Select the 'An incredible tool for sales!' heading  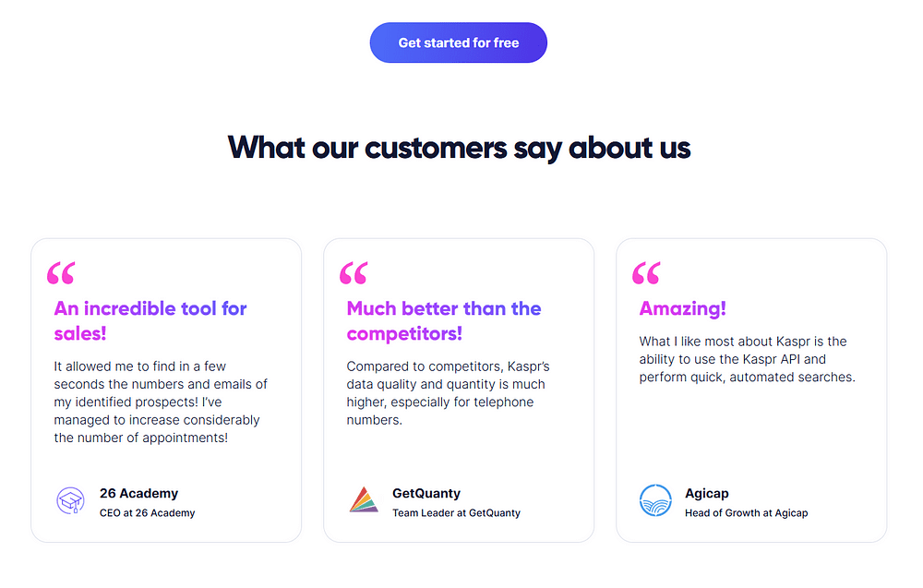pos(150,321)
